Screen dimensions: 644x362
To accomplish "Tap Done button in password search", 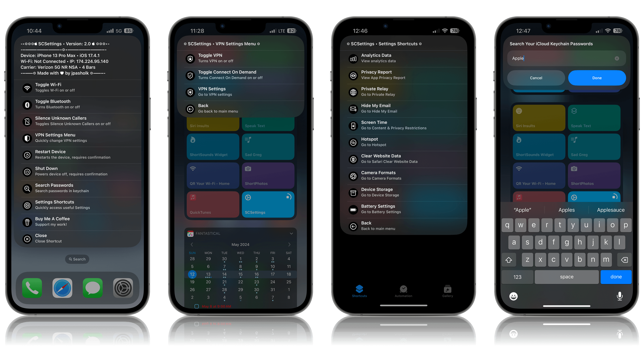I will [x=597, y=78].
